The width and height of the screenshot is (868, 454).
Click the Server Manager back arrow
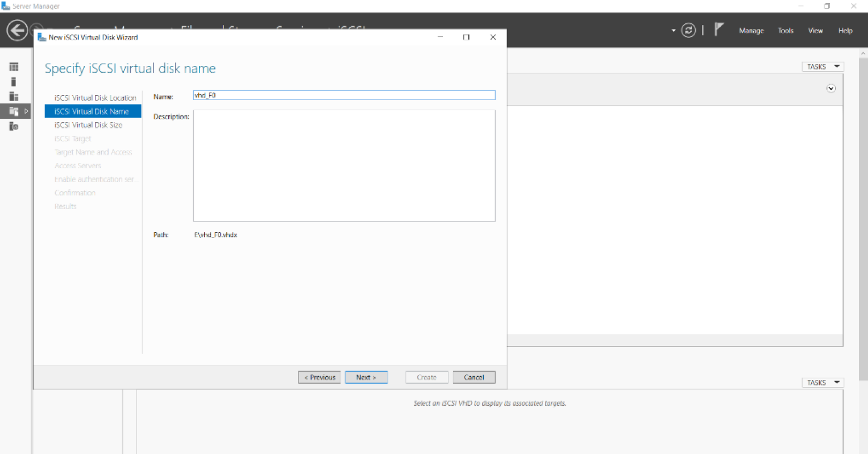point(17,30)
